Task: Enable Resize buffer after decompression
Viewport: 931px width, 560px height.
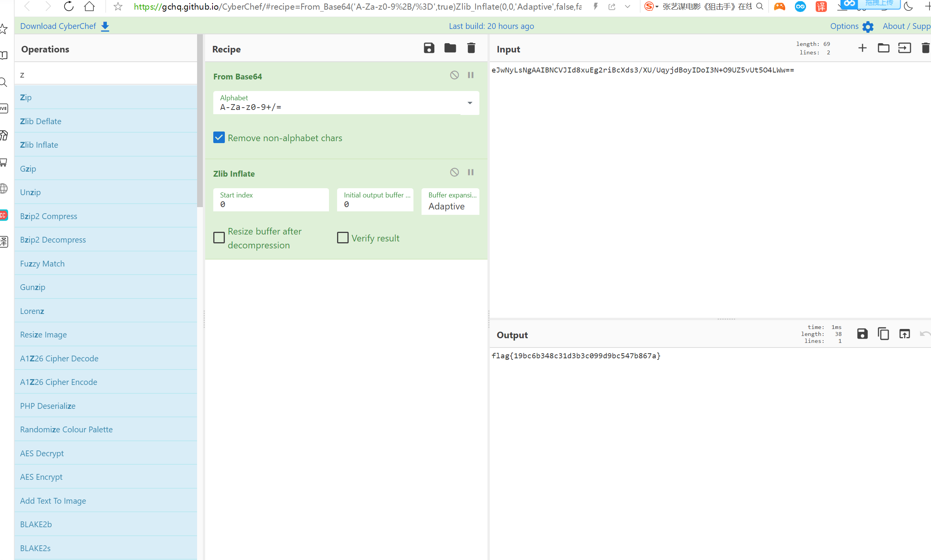Action: click(x=219, y=238)
